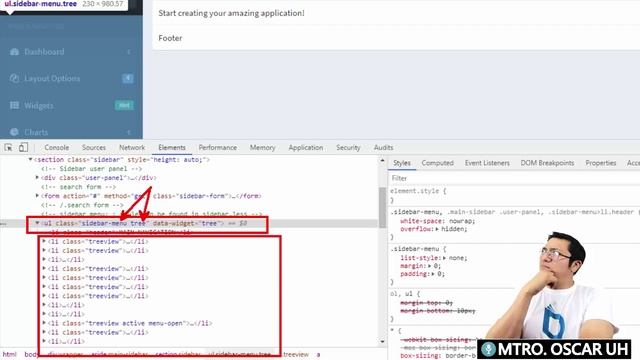The height and width of the screenshot is (360, 640).
Task: Expand the Charts chevron arrow
Action: coord(129,132)
